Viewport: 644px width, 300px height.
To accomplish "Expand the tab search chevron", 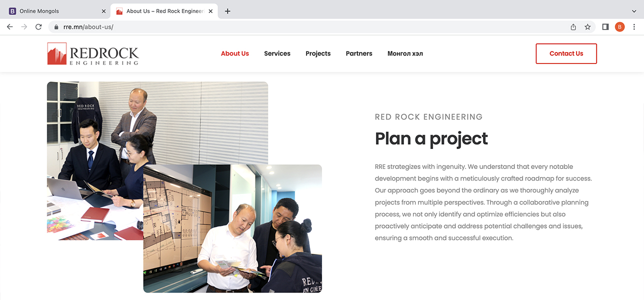I will 634,11.
